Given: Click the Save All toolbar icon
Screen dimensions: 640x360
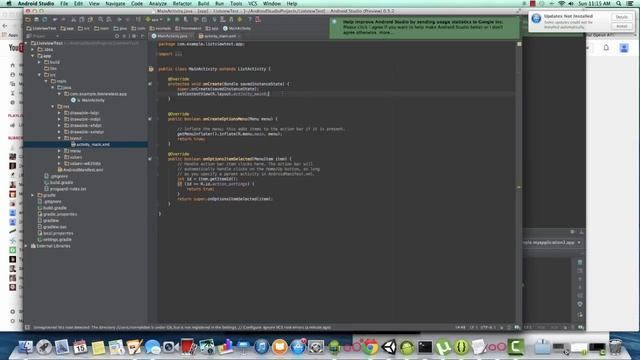Looking at the screenshot, I should (x=36, y=20).
